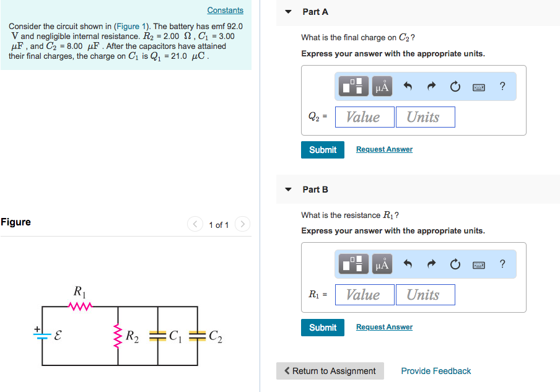The image size is (560, 392).
Task: Click the Units field for R1
Action: tap(425, 294)
